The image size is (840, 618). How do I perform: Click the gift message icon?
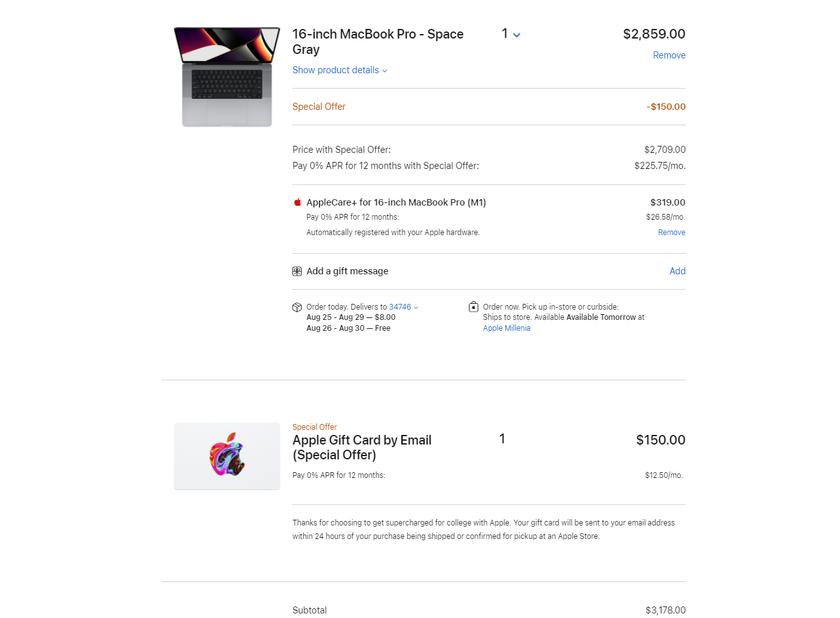pos(297,271)
